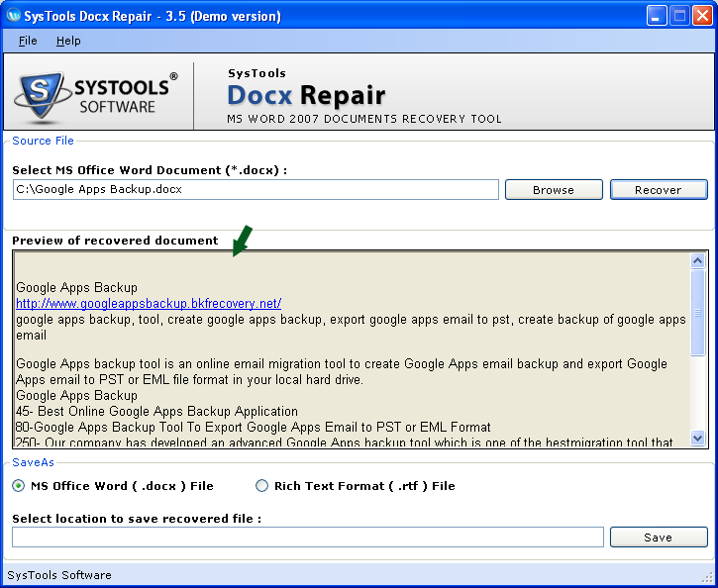718x588 pixels.
Task: Click the Recover button
Action: point(659,189)
